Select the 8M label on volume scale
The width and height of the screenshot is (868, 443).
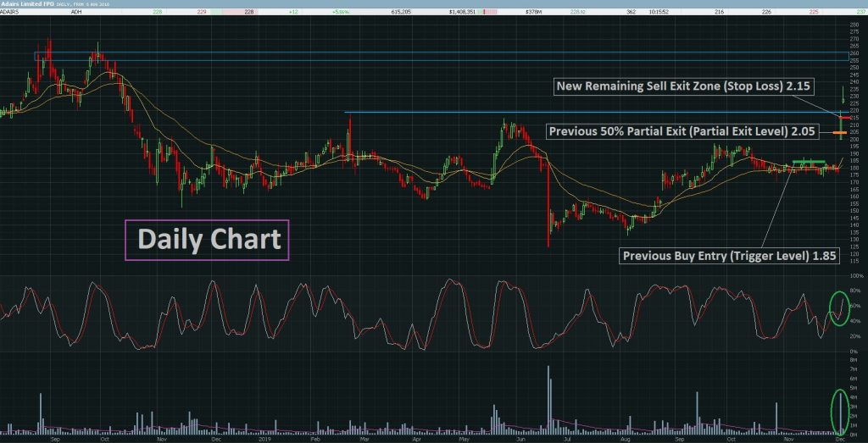tap(854, 359)
